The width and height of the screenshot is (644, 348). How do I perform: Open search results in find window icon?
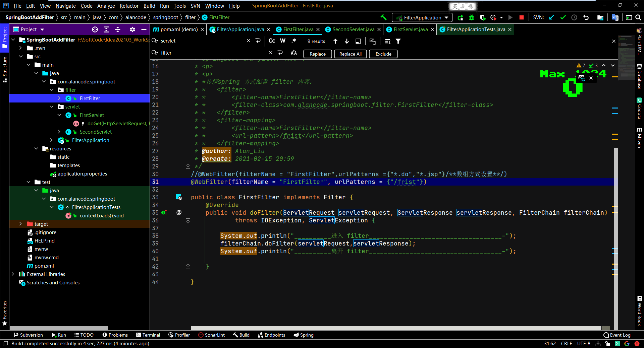[358, 41]
